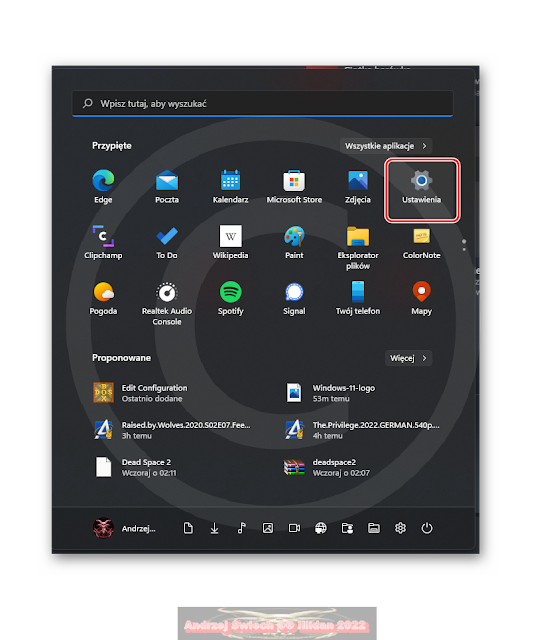Screen dimensions: 555x640
Task: Open the Twój telefon app
Action: pyautogui.click(x=358, y=298)
